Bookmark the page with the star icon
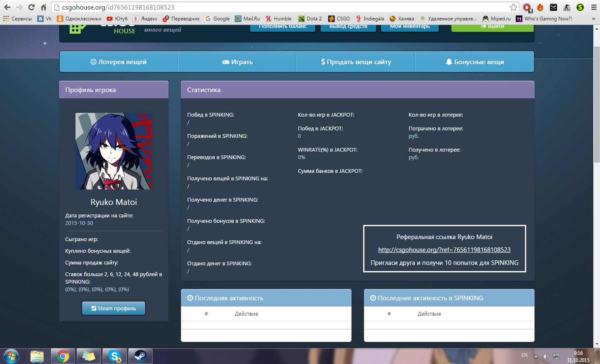 coord(513,7)
